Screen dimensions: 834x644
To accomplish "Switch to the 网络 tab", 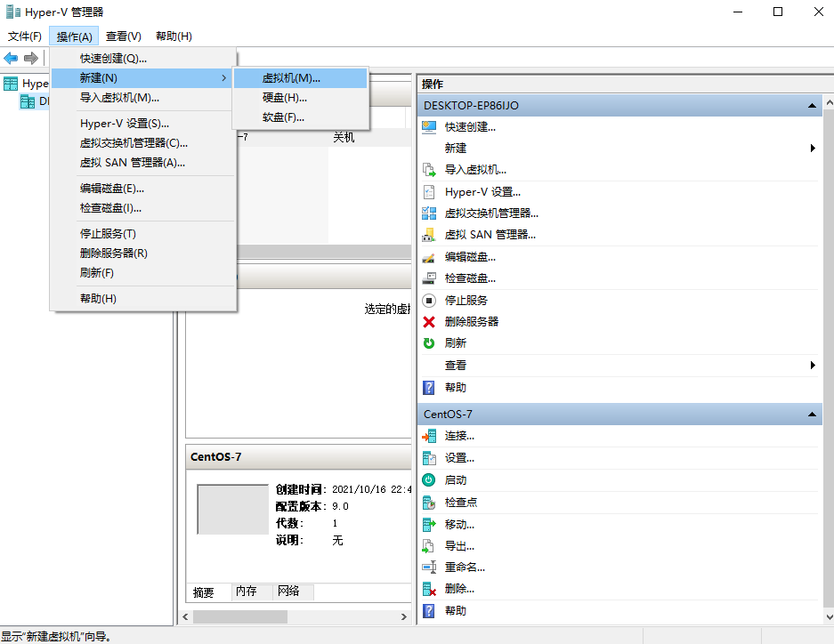I will click(294, 592).
